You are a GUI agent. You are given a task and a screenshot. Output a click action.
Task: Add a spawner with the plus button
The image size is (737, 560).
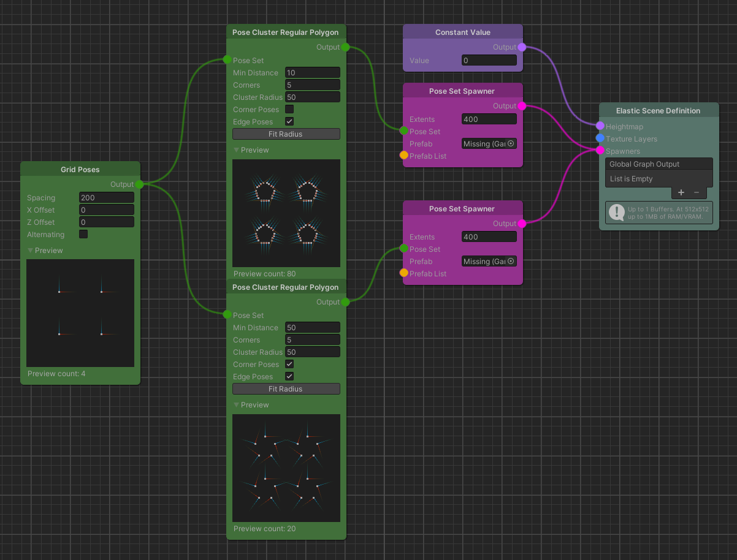(681, 192)
